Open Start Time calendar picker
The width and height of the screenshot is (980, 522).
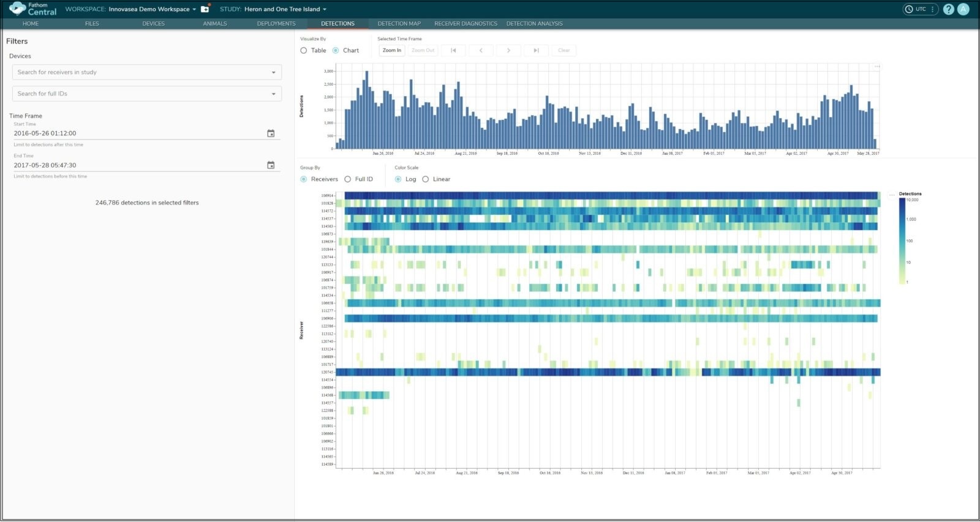click(x=271, y=133)
